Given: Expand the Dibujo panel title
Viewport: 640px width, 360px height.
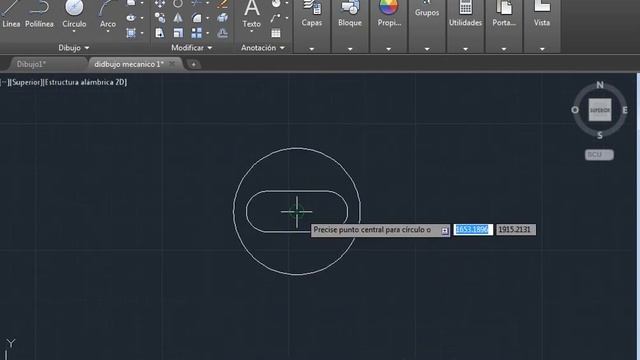Looking at the screenshot, I should point(73,48).
